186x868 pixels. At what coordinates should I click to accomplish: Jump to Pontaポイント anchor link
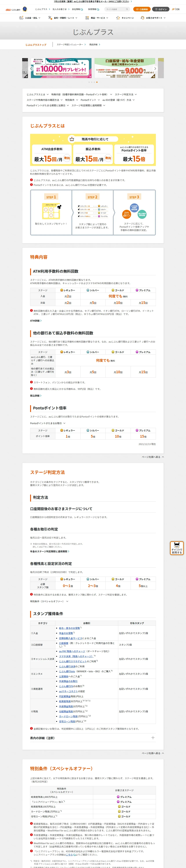(x=90, y=100)
